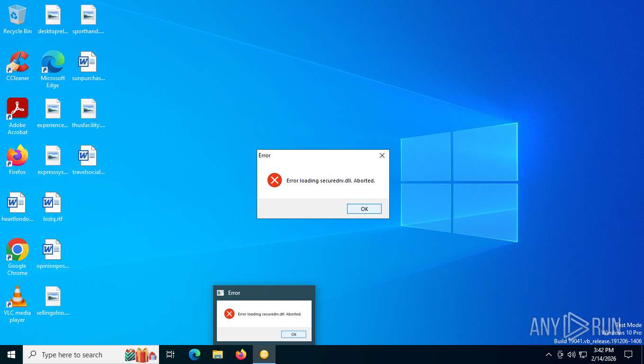Launch Firefox from the taskbar
This screenshot has width=644, height=364.
[241, 355]
